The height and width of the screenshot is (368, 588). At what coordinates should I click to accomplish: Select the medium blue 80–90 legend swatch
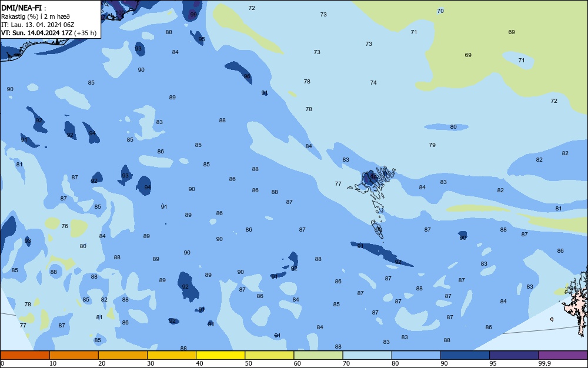(x=416, y=355)
